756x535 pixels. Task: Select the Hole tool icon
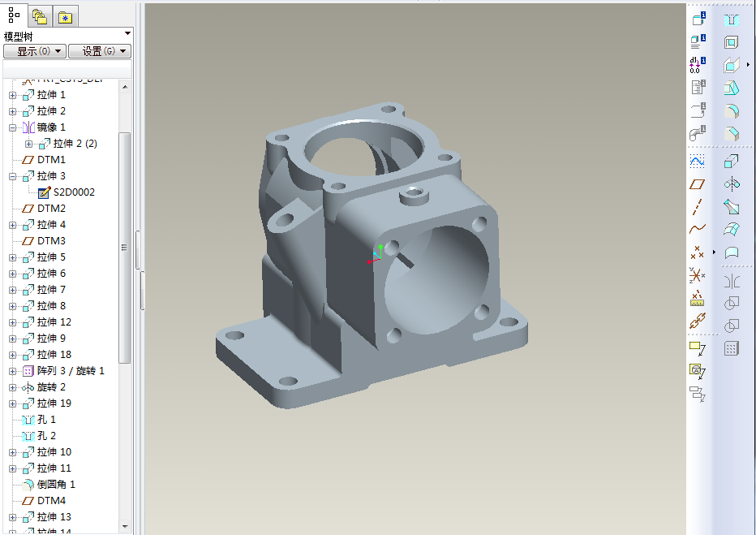pyautogui.click(x=732, y=19)
